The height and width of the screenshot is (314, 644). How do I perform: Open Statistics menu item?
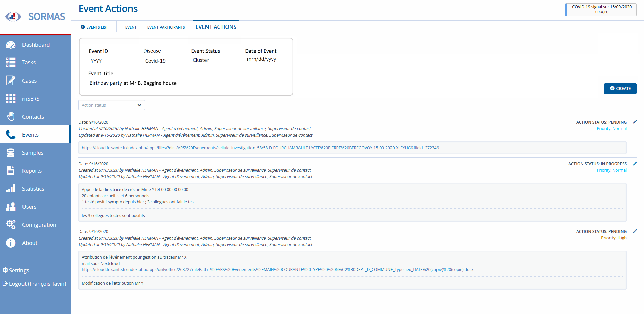coord(35,189)
